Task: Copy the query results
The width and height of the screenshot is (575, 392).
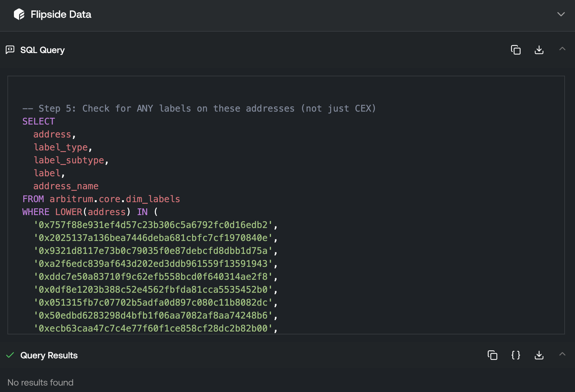Action: 493,355
